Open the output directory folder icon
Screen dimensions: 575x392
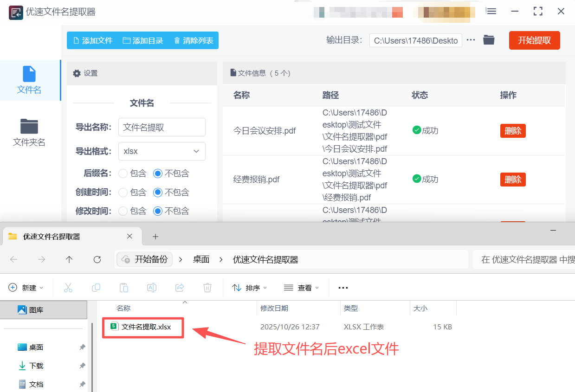pyautogui.click(x=489, y=40)
